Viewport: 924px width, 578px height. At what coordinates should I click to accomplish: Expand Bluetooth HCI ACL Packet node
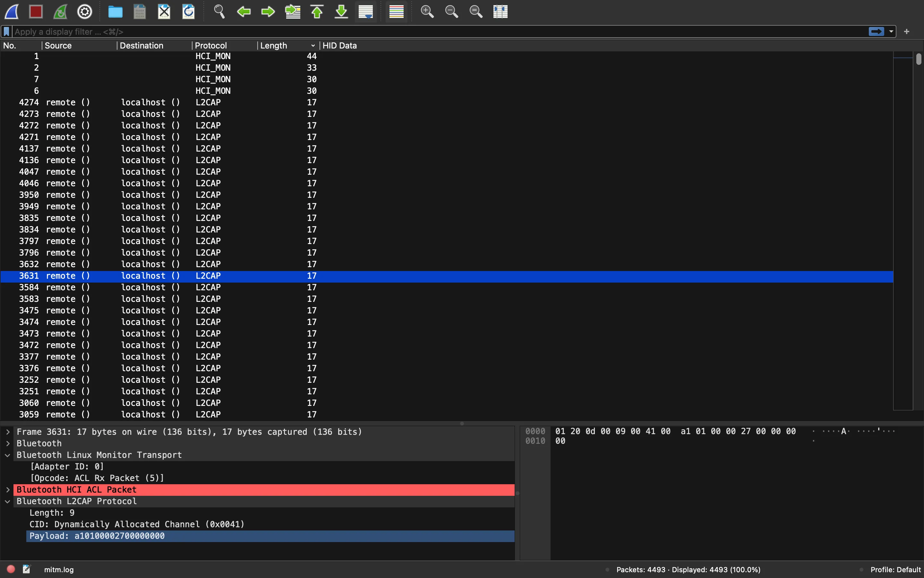pyautogui.click(x=8, y=490)
